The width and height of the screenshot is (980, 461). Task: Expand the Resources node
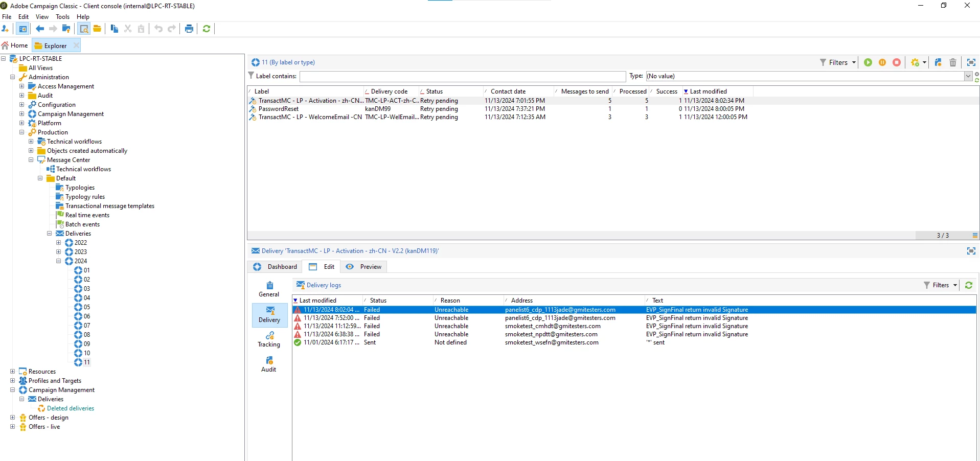[12, 372]
